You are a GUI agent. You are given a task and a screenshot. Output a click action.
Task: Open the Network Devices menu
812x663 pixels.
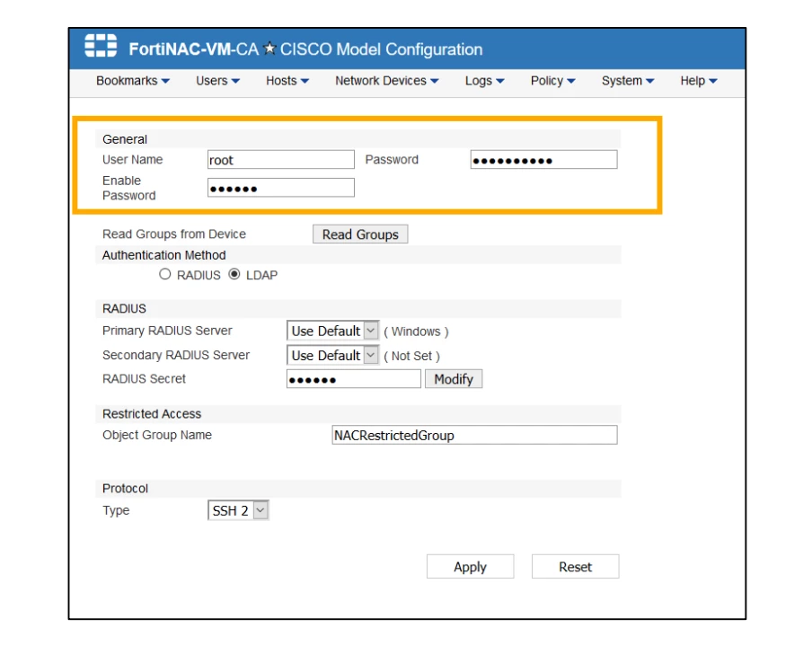coord(387,81)
